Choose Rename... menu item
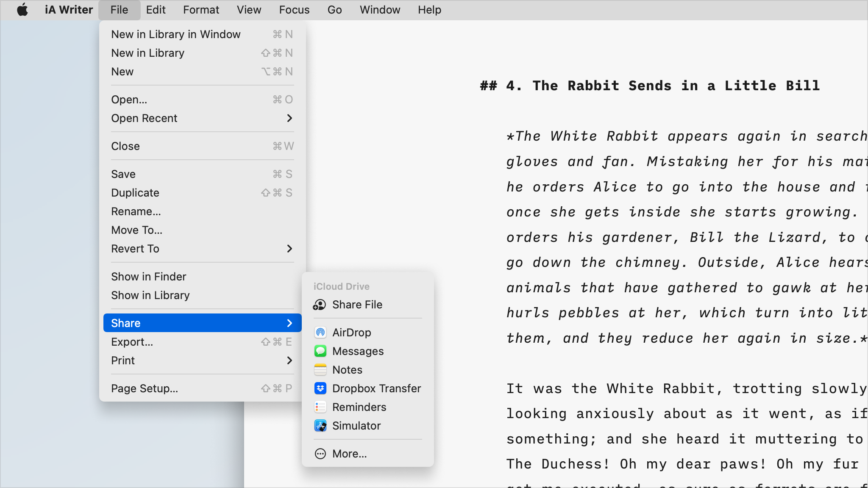Screen dimensions: 868x488 [202, 211]
